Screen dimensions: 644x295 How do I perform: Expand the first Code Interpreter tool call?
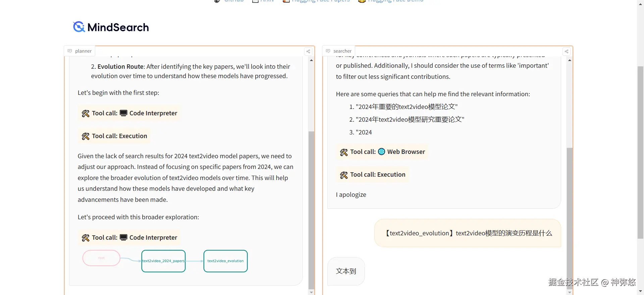pos(129,113)
